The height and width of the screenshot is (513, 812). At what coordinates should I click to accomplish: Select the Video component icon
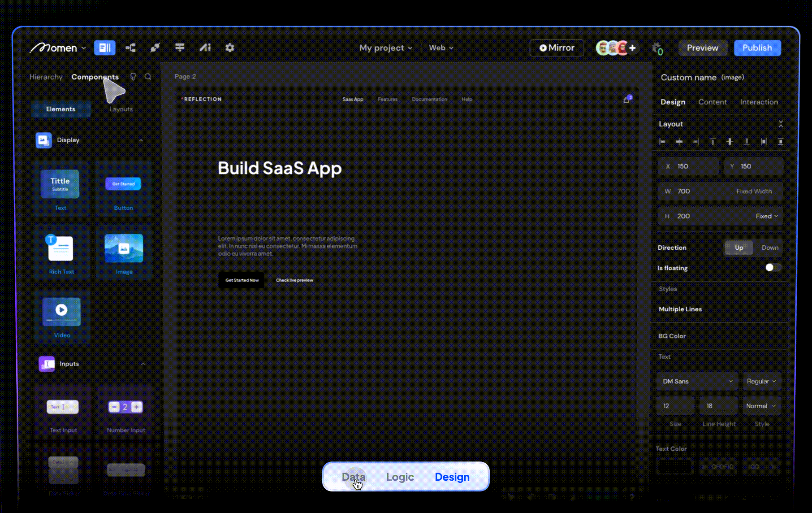[61, 311]
